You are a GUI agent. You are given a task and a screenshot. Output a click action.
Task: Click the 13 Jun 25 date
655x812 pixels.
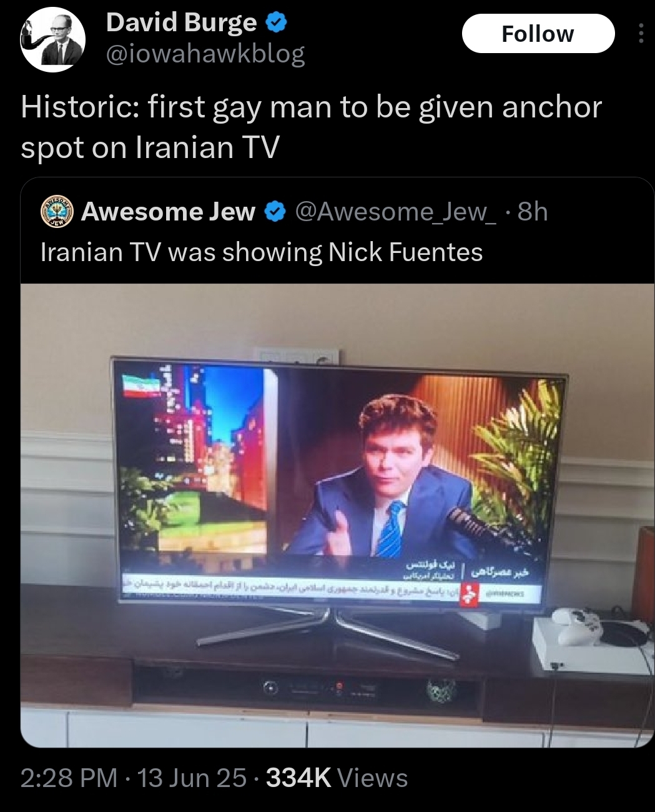(192, 778)
